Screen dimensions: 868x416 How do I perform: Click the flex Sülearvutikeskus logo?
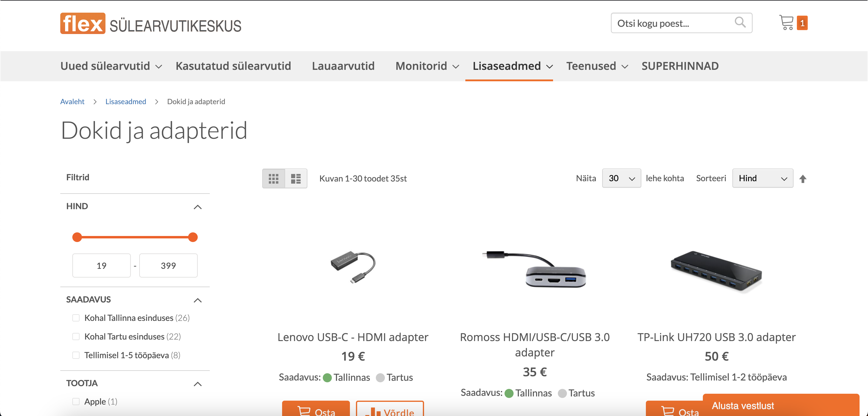pos(151,23)
